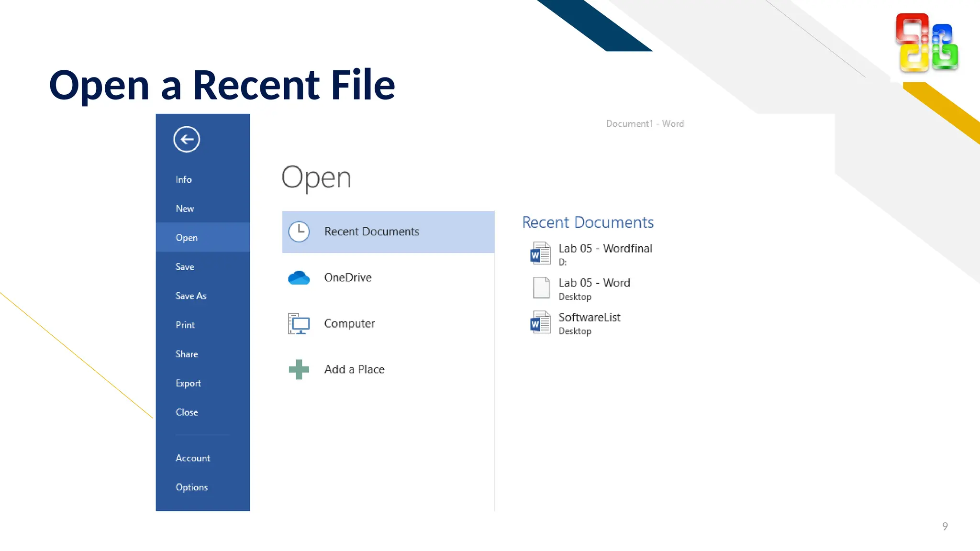
Task: Select New in the sidebar
Action: (185, 209)
